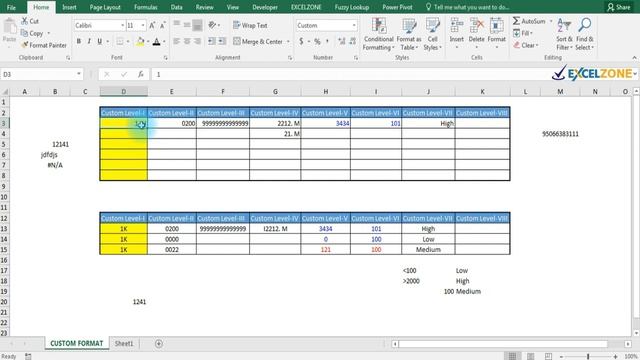
Task: Toggle Wrap Text
Action: pos(250,25)
